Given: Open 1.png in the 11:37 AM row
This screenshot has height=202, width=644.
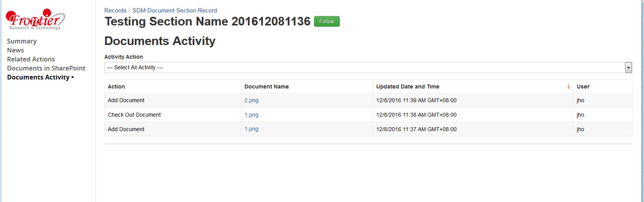Looking at the screenshot, I should tap(251, 129).
